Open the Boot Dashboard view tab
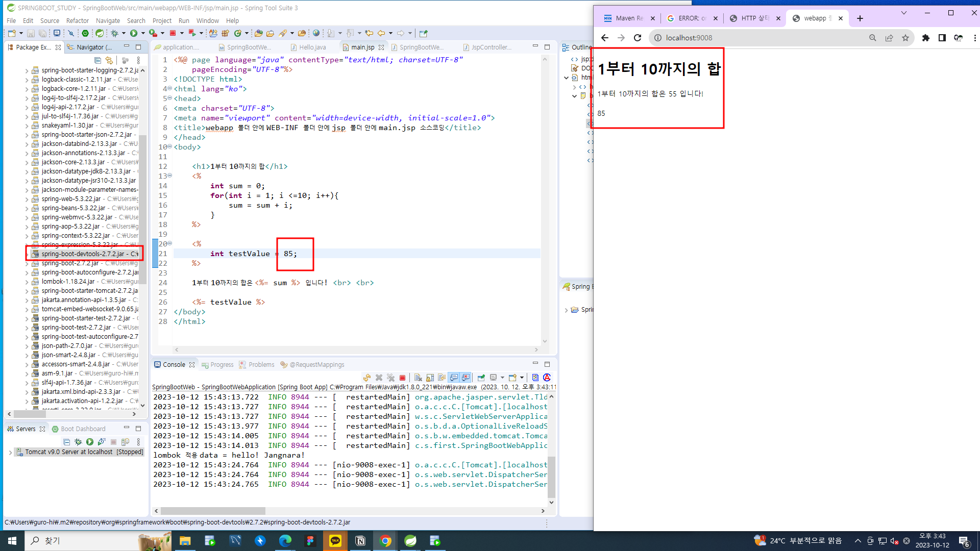The image size is (980, 551). click(83, 429)
